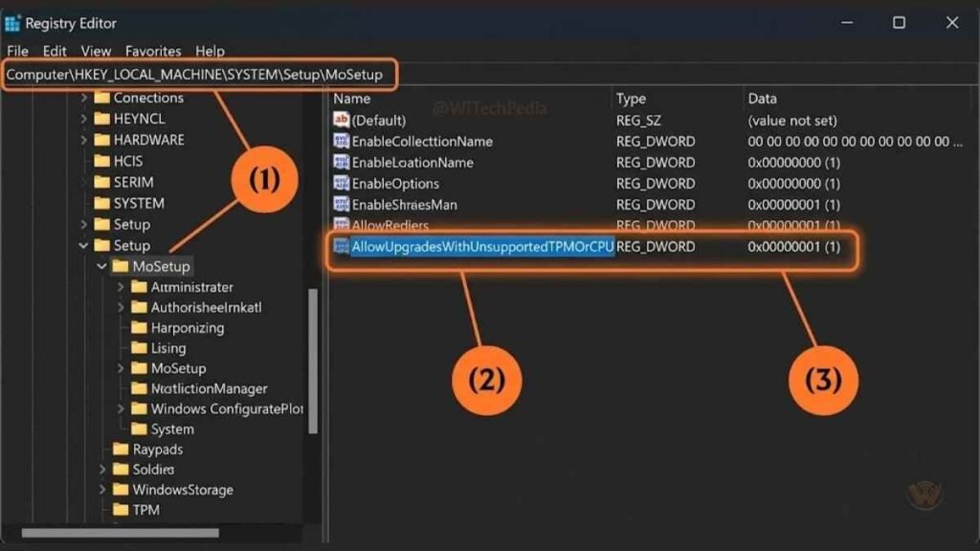980x551 pixels.
Task: Select the AllowUpgradesWithUnsupportedTPMOrCPU value name
Action: click(482, 247)
